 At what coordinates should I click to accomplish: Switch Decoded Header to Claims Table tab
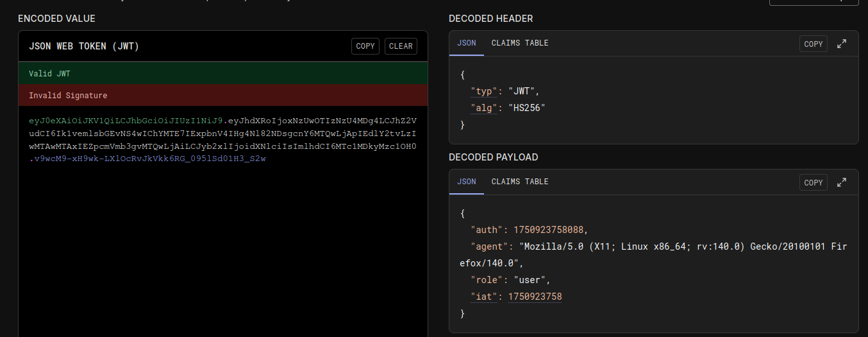(519, 43)
